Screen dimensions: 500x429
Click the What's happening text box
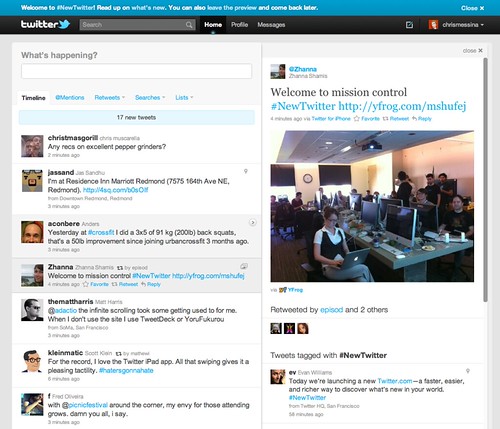point(136,71)
